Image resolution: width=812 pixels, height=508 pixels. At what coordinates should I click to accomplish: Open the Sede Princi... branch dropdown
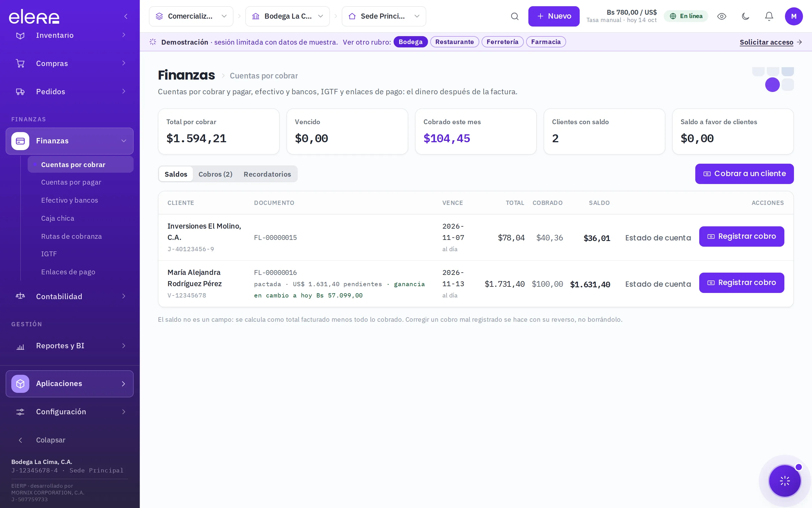point(384,16)
